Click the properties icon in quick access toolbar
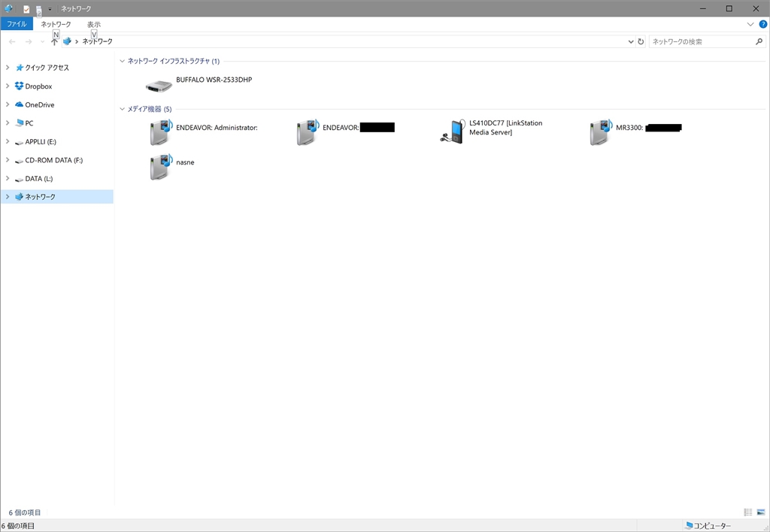The image size is (770, 532). pos(26,9)
